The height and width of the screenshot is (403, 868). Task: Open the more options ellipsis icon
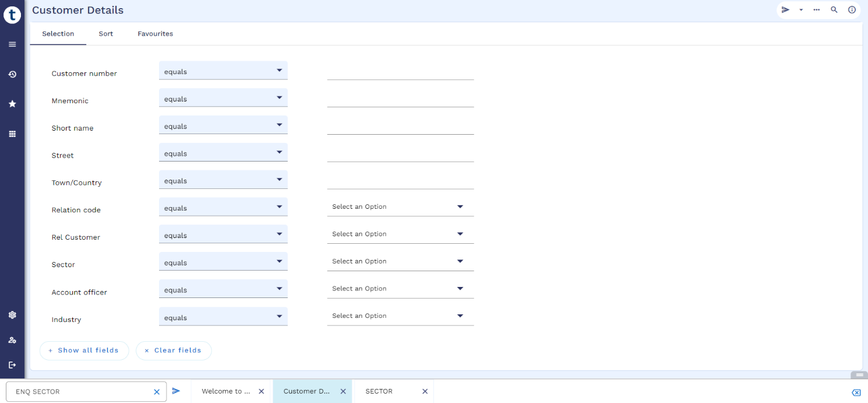click(x=817, y=10)
